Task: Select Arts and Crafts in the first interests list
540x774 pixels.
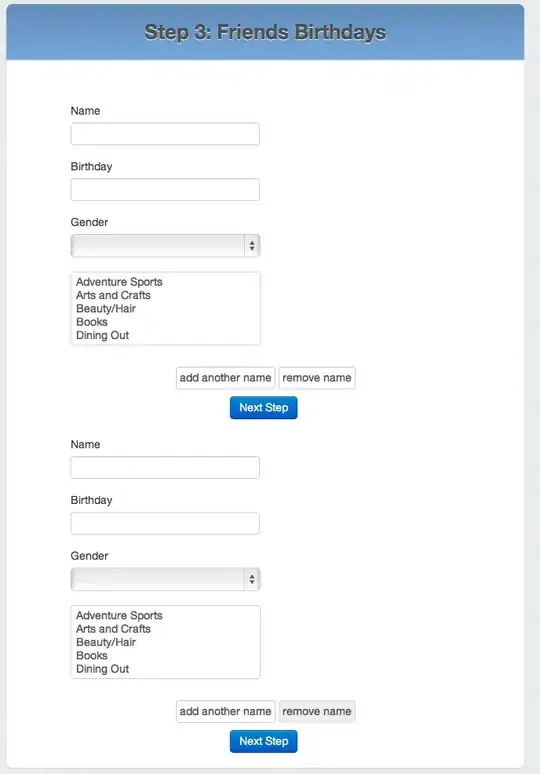Action: pos(113,295)
